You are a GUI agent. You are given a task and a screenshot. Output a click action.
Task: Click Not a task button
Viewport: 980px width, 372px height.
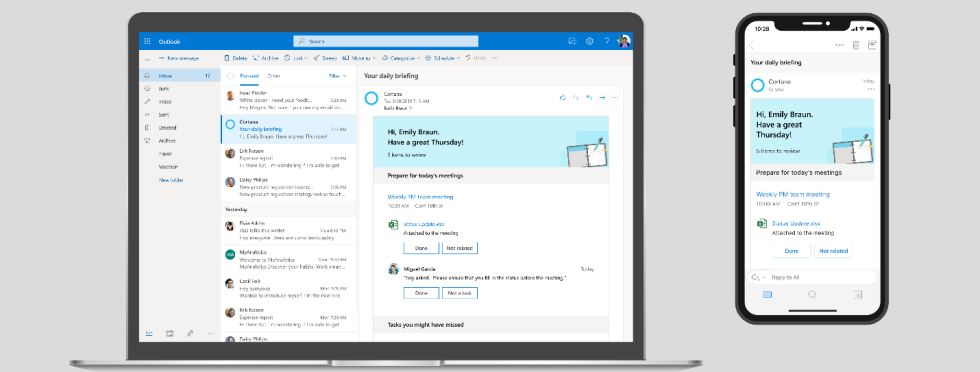click(460, 293)
